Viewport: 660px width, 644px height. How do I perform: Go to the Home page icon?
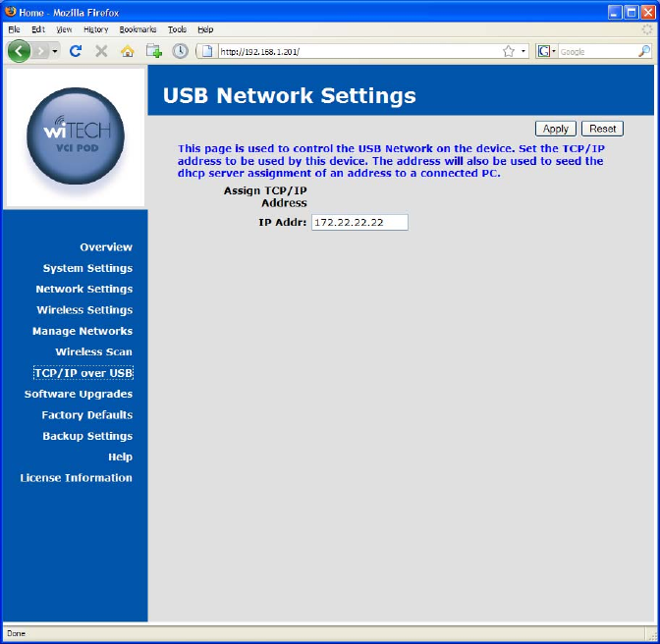point(127,51)
